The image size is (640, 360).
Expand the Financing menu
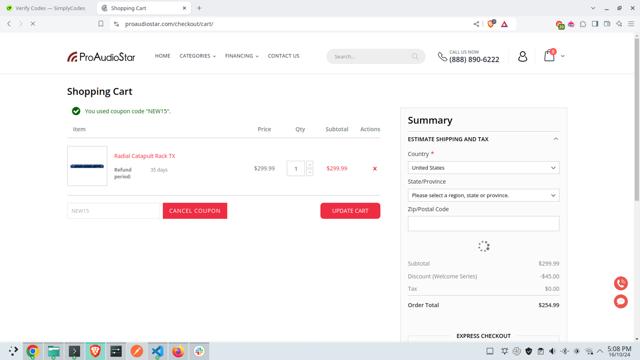click(242, 56)
